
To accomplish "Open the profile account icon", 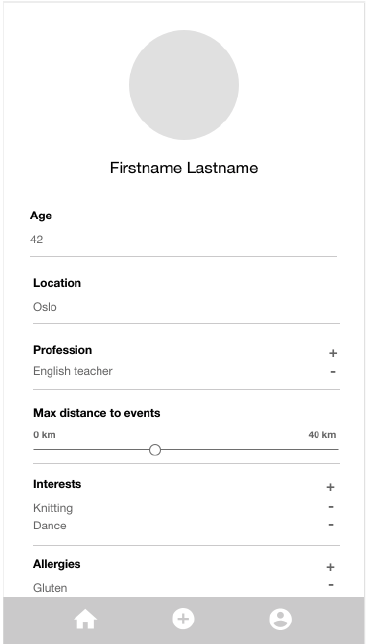I will point(281,619).
